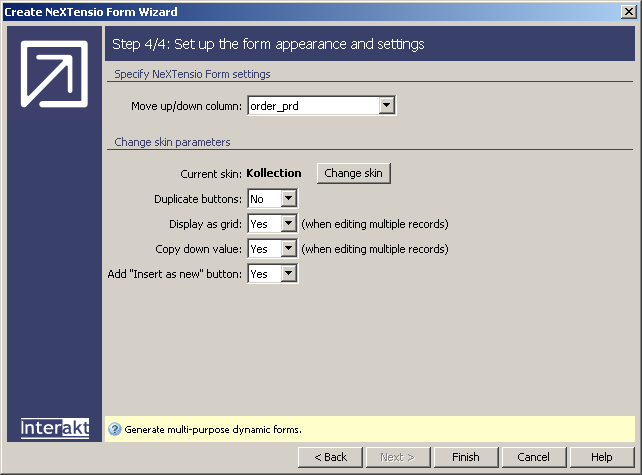The height and width of the screenshot is (475, 642).
Task: Open the Move up/down column dropdown
Action: pos(387,106)
